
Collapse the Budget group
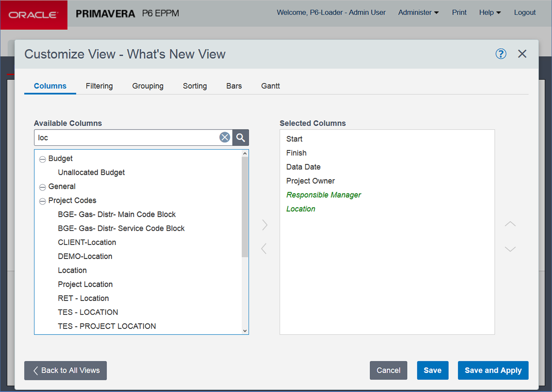(x=42, y=159)
